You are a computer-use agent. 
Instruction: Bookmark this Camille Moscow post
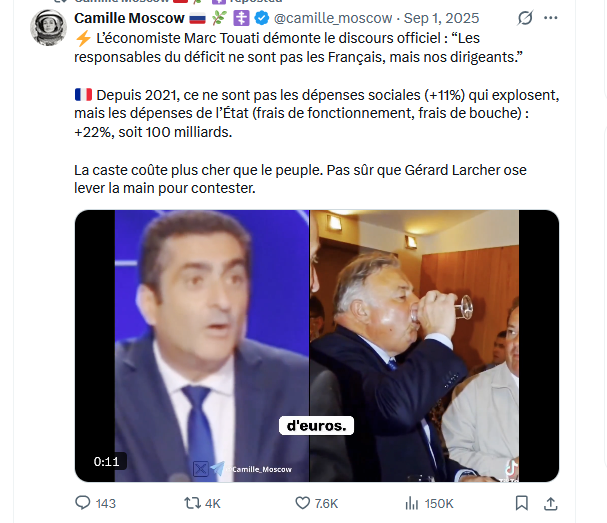tap(521, 503)
